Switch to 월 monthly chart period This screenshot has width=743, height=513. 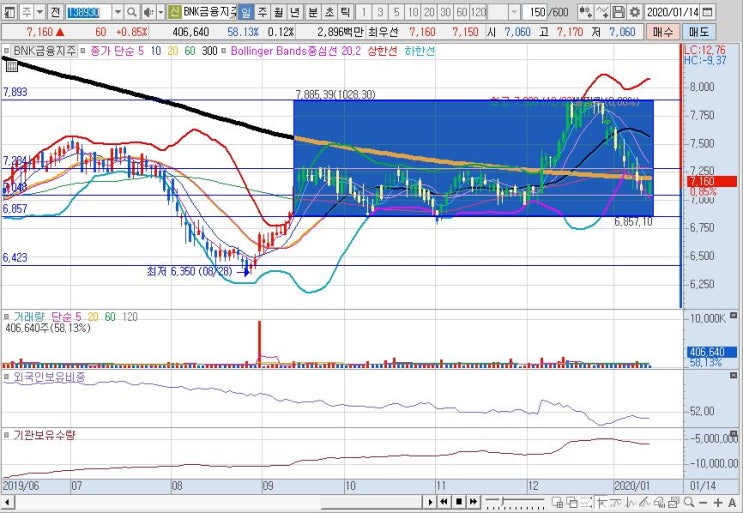(x=279, y=12)
